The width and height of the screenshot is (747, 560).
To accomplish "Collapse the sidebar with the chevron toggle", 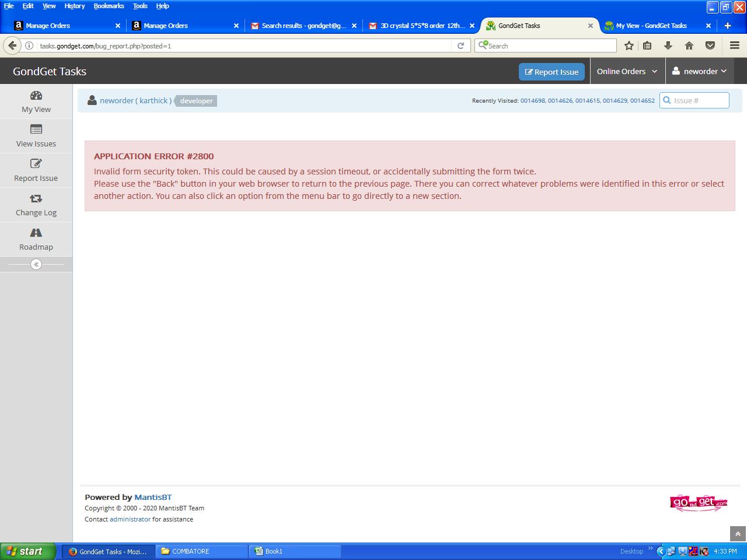I will pyautogui.click(x=36, y=265).
